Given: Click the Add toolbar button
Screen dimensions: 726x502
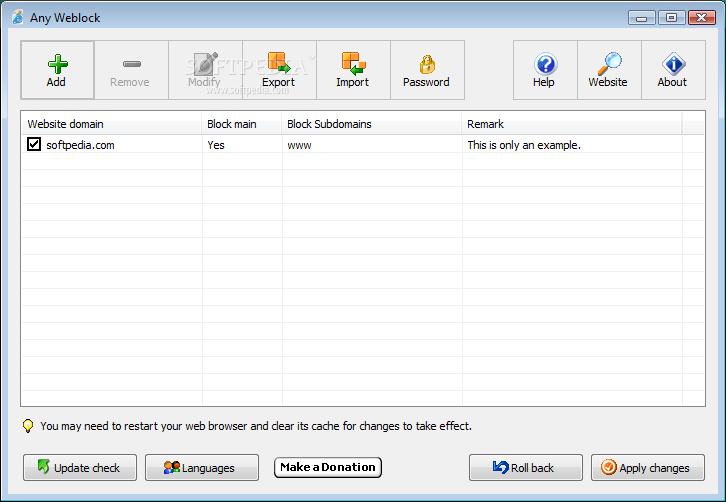Looking at the screenshot, I should coord(57,70).
